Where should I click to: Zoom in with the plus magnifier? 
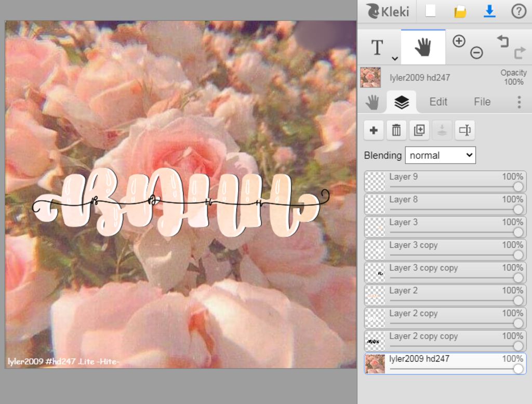tap(459, 42)
